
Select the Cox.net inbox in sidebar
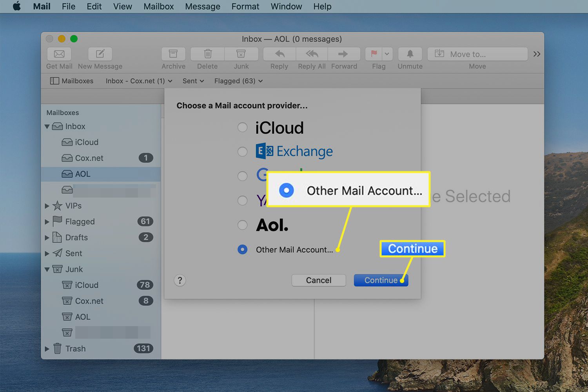click(x=101, y=158)
